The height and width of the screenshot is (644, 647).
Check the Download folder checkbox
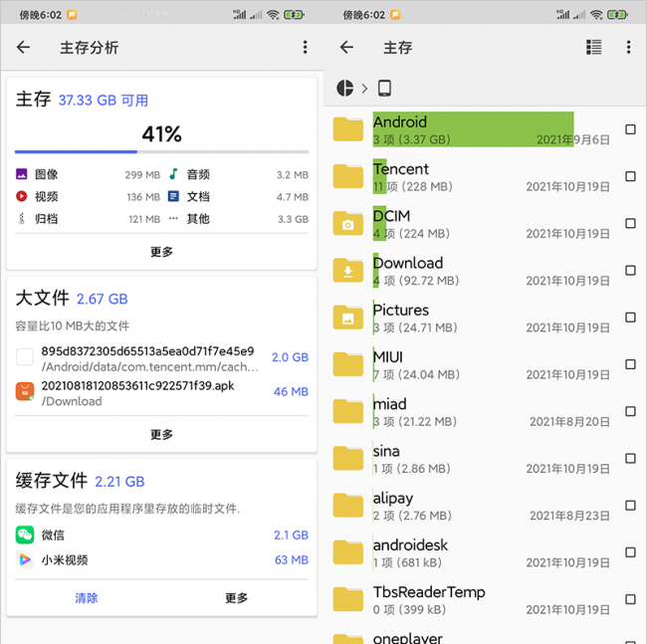(x=630, y=271)
